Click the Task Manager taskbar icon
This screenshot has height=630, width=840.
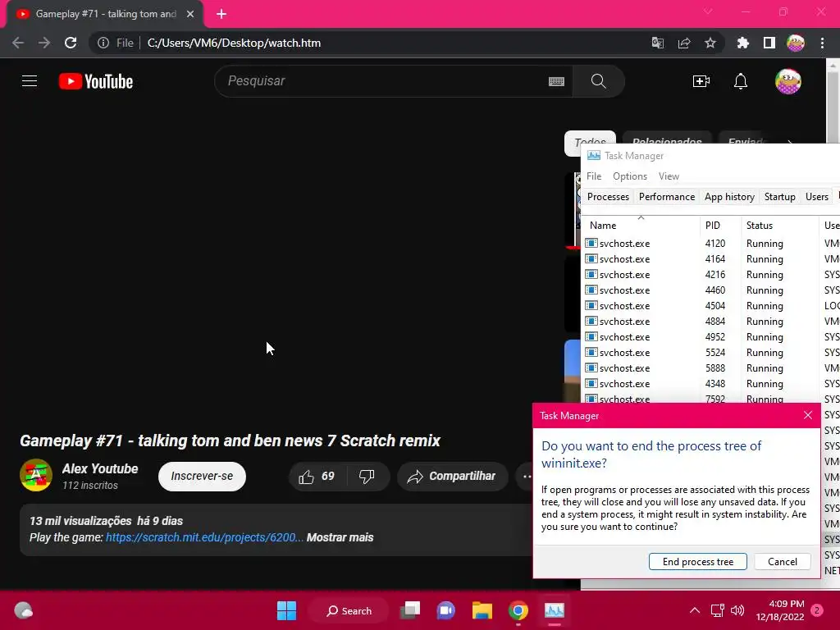554,610
